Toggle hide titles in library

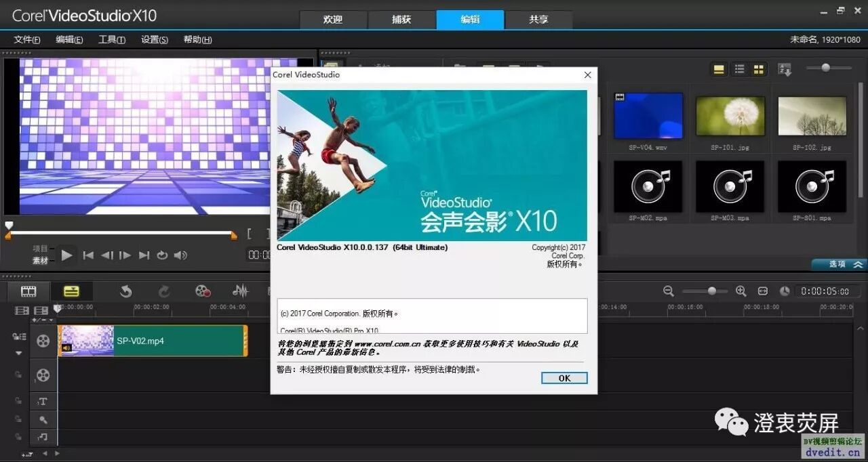click(x=719, y=69)
